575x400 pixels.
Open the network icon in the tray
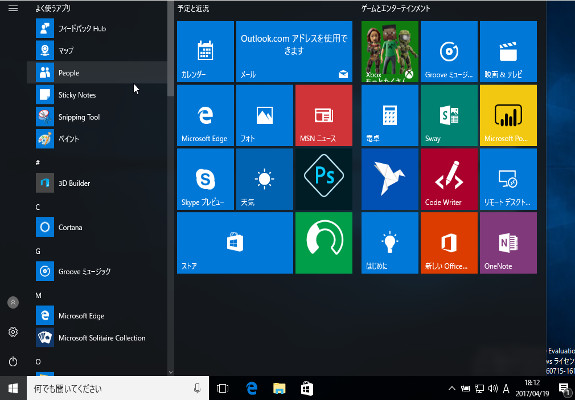click(x=479, y=388)
